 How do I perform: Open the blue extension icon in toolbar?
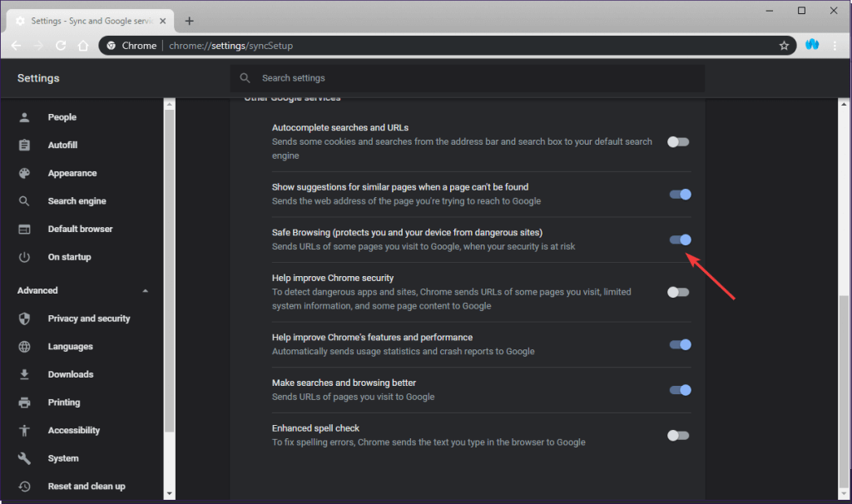pos(812,45)
